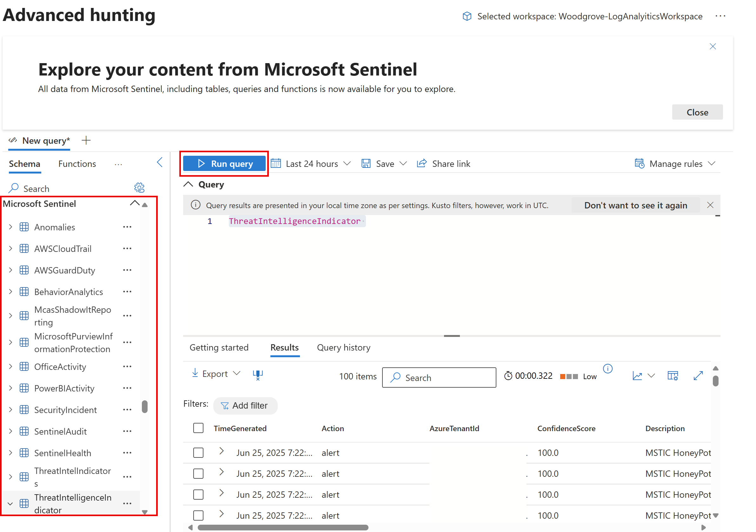Switch to the Functions tab

[x=77, y=164]
